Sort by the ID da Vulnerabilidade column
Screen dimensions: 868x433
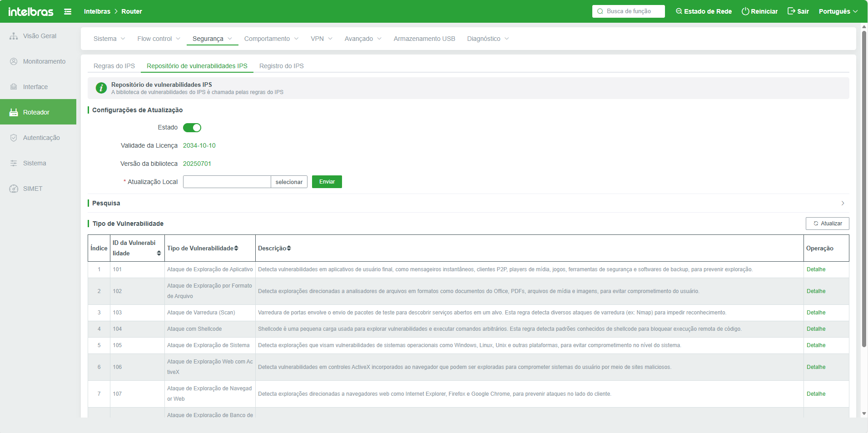159,253
